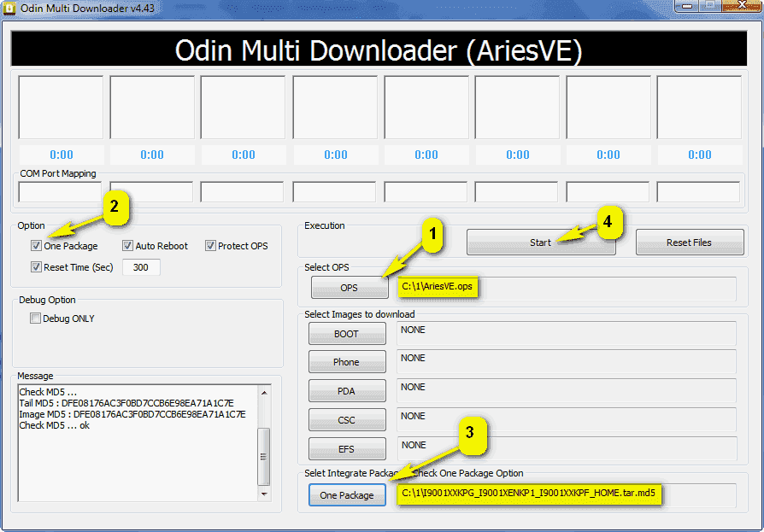
Task: Toggle the Auto Reboot checkbox
Action: point(127,246)
